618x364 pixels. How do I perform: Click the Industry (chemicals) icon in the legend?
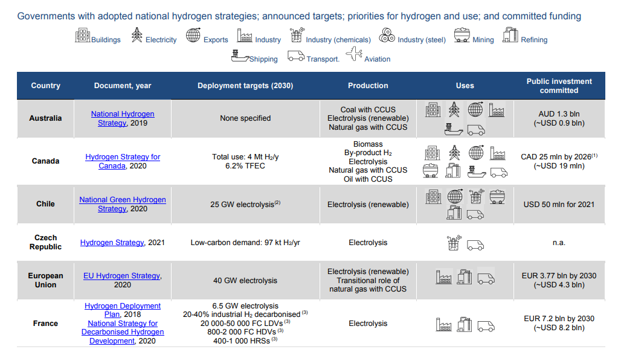297,34
